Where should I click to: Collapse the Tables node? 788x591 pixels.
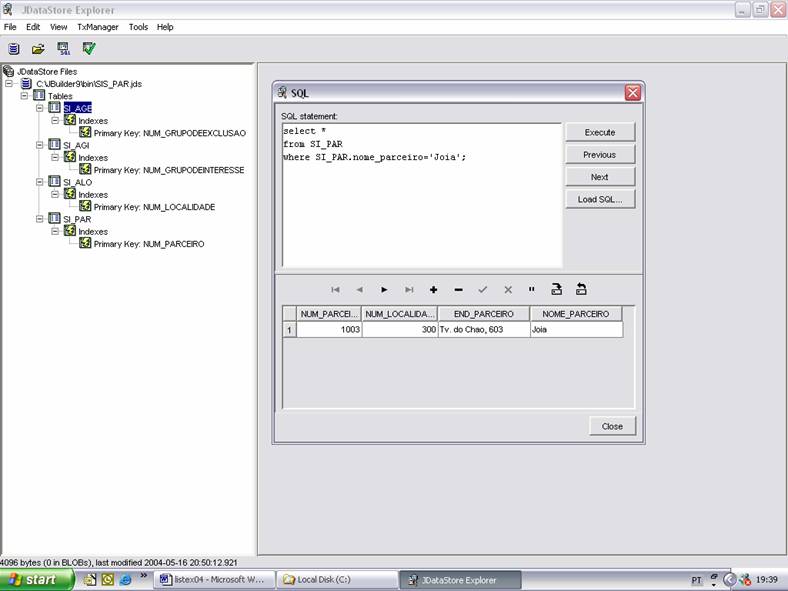[x=24, y=95]
